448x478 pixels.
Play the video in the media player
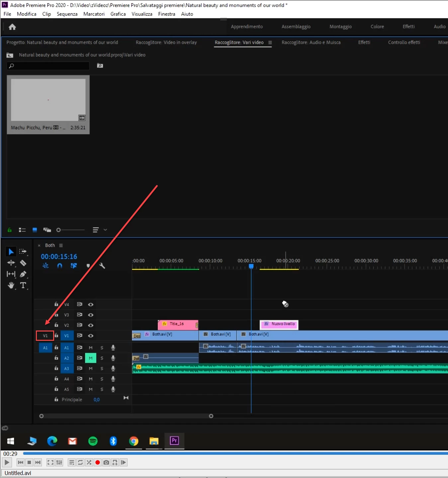pos(7,462)
